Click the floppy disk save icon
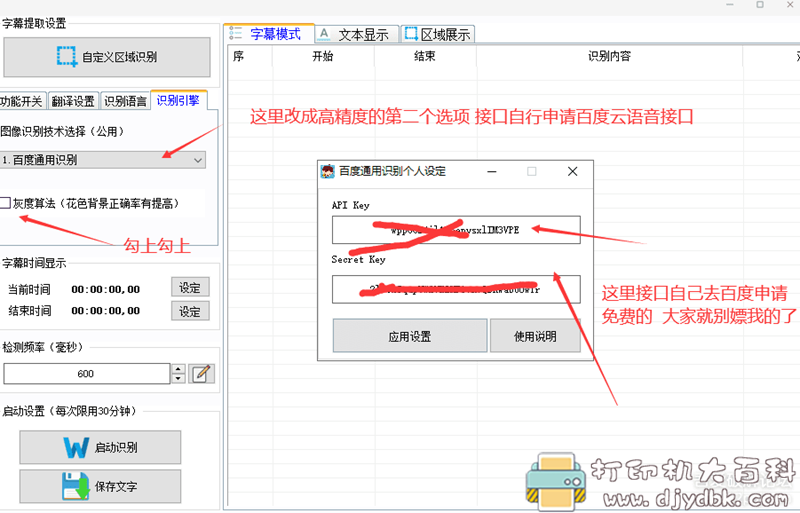 tap(75, 486)
